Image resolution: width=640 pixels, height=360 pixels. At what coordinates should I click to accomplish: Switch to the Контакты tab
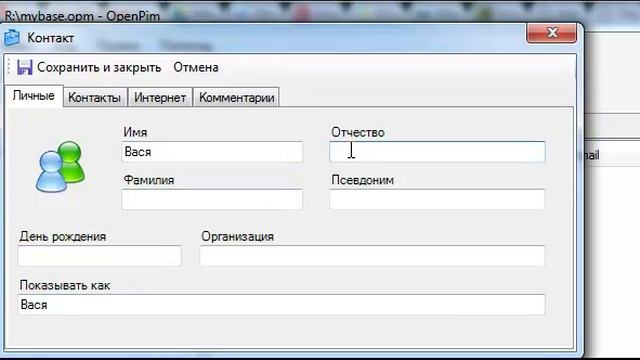[95, 98]
